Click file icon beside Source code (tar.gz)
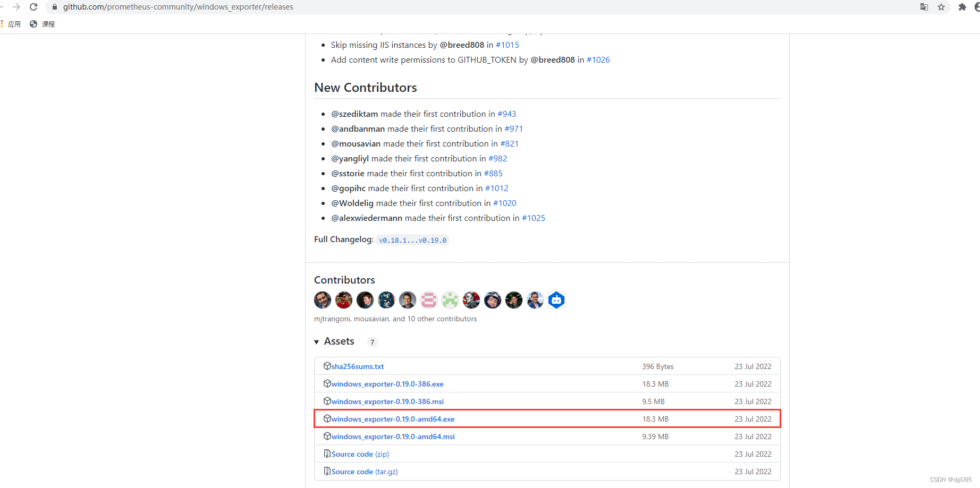This screenshot has width=980, height=488. pyautogui.click(x=327, y=471)
